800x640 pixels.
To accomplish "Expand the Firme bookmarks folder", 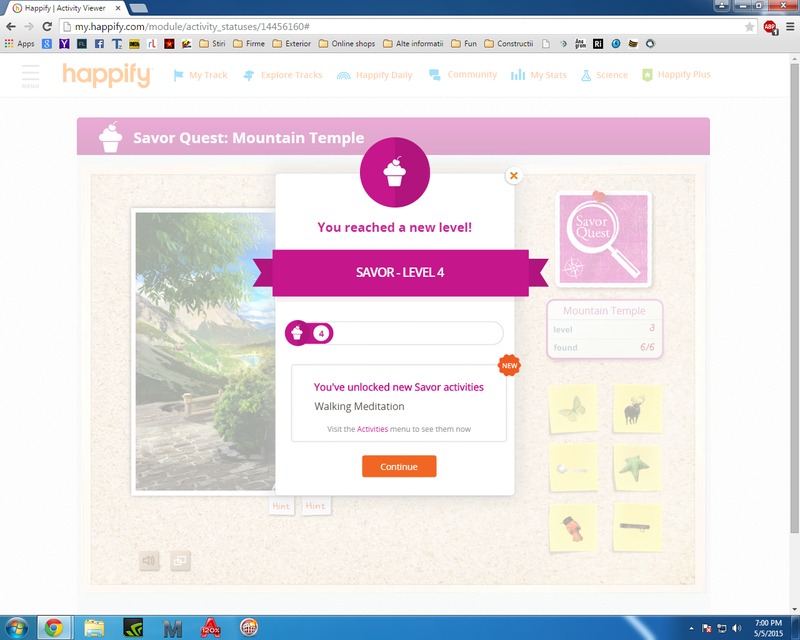I will 248,44.
